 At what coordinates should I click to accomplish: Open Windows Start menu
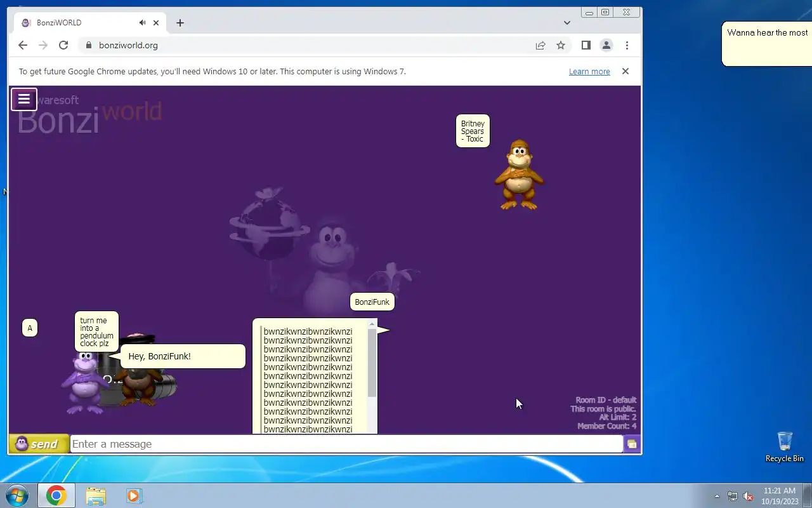[x=17, y=495]
